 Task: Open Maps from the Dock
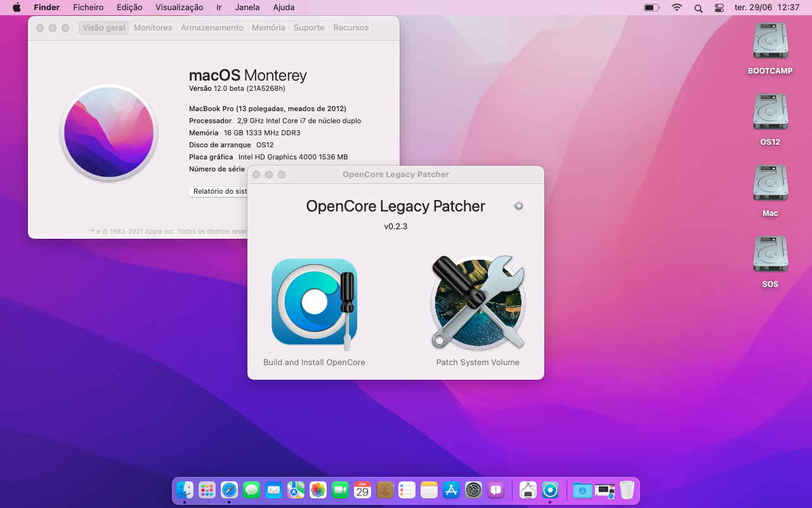(x=296, y=490)
